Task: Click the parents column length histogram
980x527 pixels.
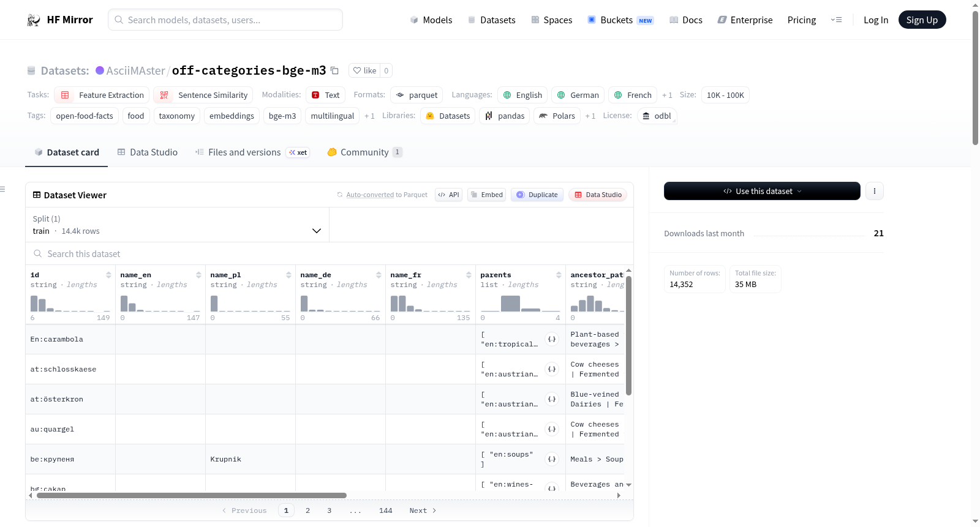Action: click(521, 304)
